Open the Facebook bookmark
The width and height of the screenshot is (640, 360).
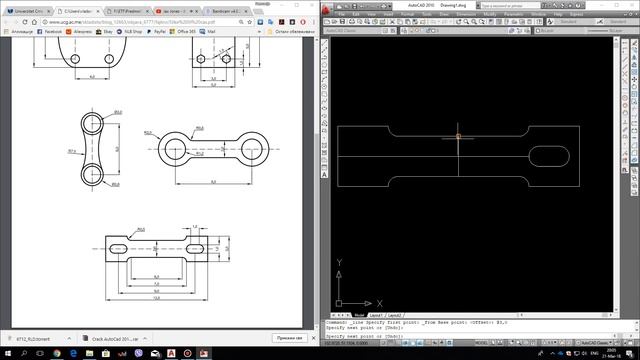tap(49, 31)
